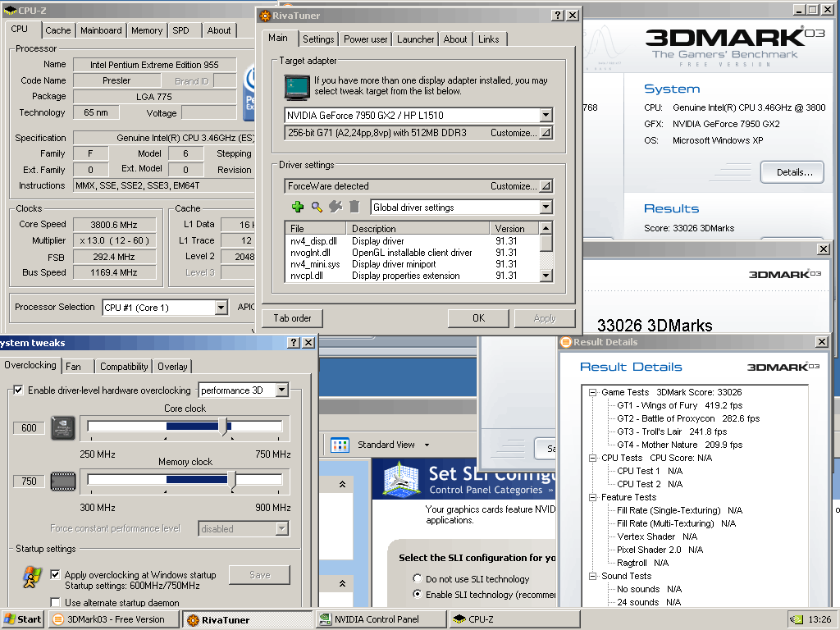Select GT4 - Mother Nature result row
The image size is (840, 630).
(x=680, y=445)
